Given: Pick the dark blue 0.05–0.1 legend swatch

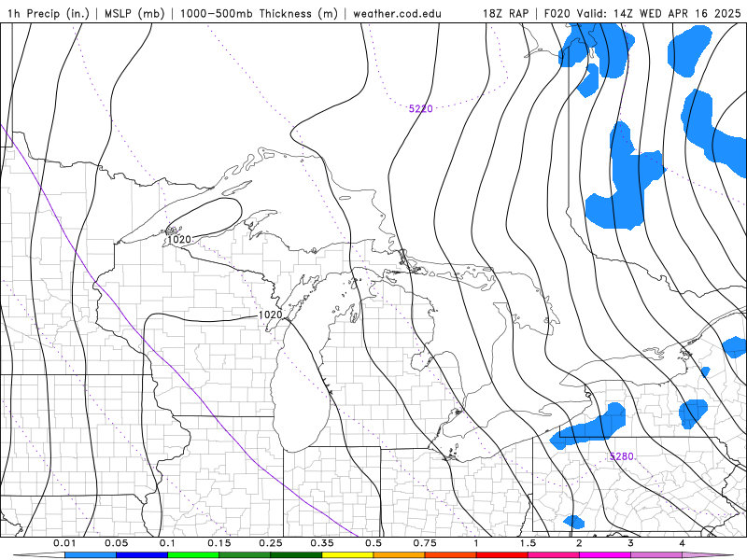Looking at the screenshot, I should pos(142,555).
